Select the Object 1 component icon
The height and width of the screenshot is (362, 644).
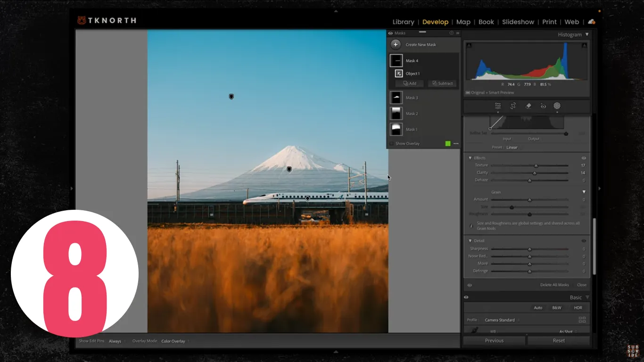point(399,74)
